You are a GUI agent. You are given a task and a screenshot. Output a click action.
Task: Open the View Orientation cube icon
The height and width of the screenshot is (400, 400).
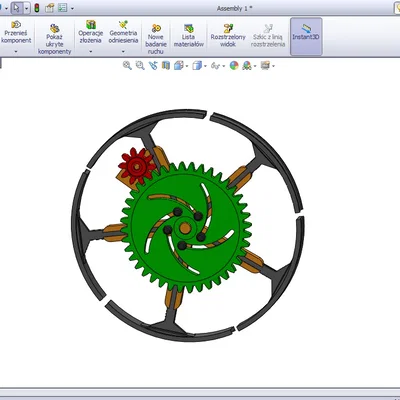click(x=179, y=65)
